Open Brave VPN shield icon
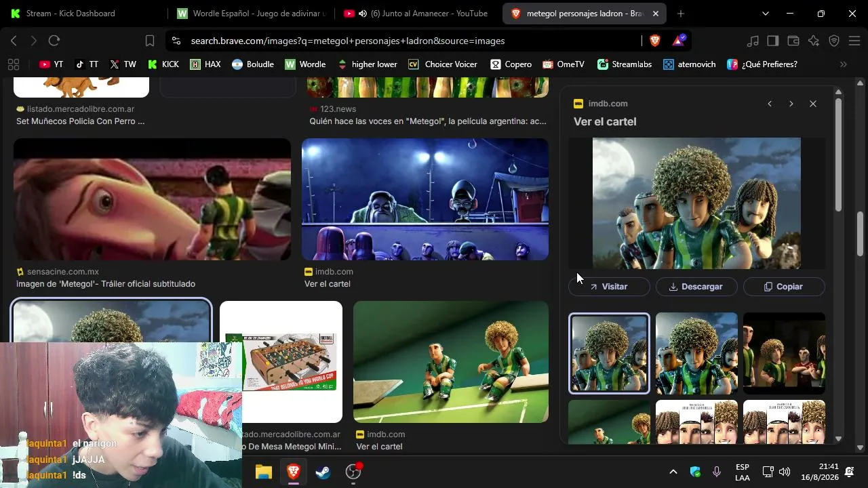 pyautogui.click(x=834, y=41)
